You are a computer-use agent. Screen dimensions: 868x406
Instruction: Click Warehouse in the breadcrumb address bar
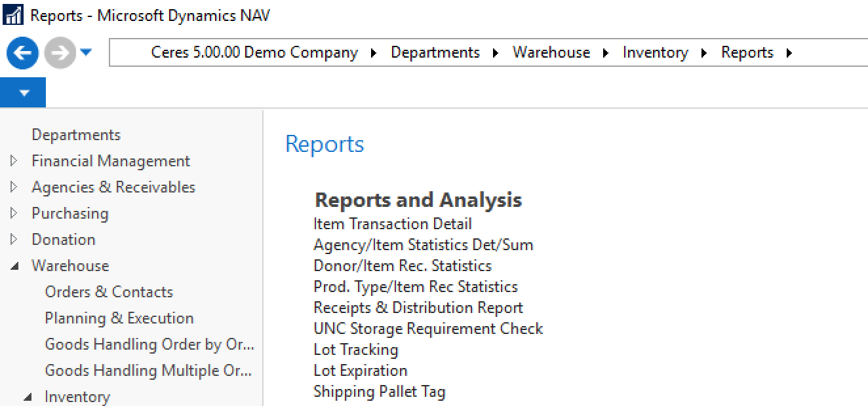[551, 53]
